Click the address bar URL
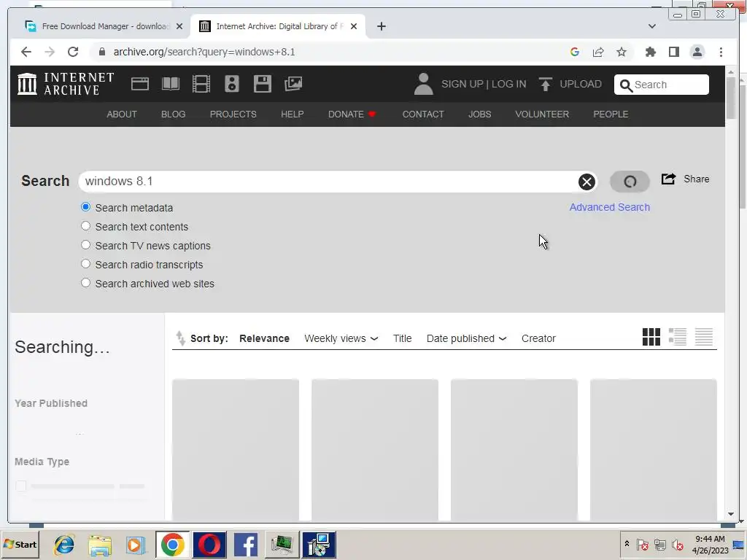This screenshot has height=560, width=747. [x=204, y=52]
